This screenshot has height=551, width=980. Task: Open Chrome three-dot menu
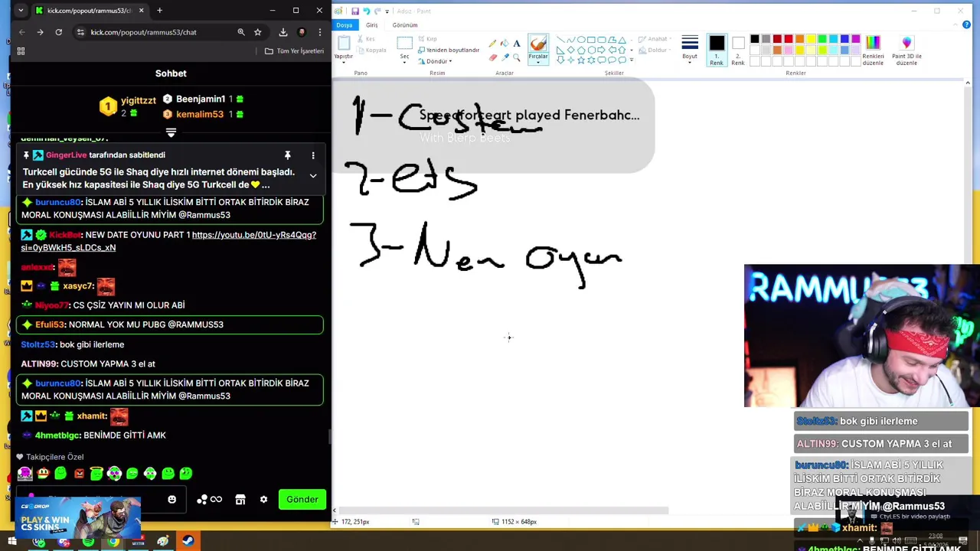click(x=319, y=32)
